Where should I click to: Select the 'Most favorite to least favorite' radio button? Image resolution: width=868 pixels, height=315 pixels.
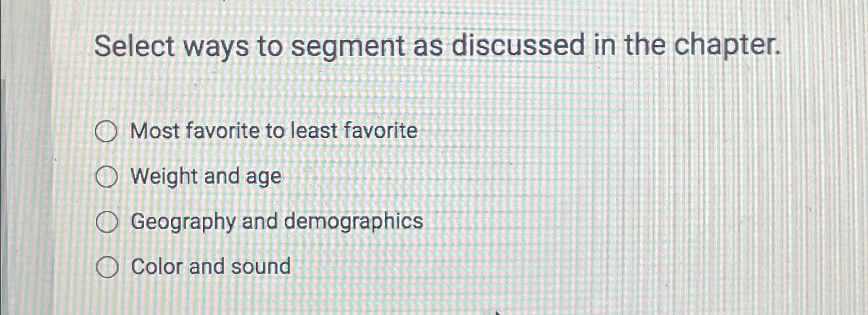[105, 132]
